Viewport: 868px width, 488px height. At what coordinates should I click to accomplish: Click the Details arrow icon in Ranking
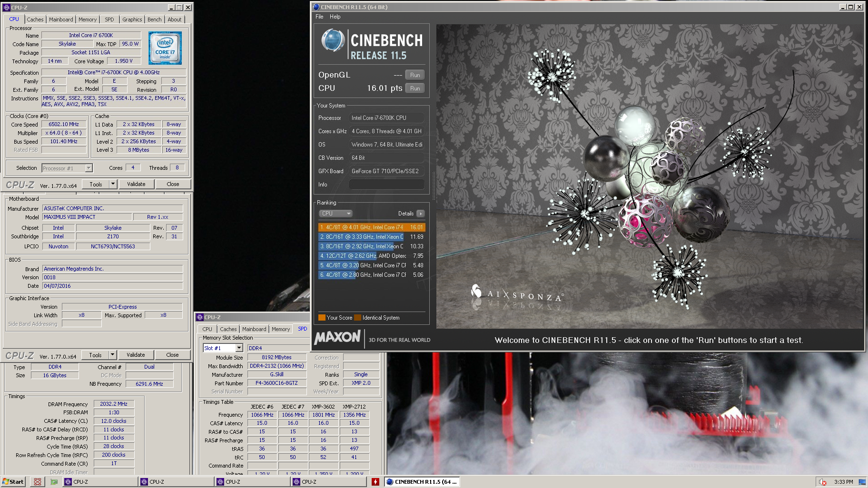[421, 214]
